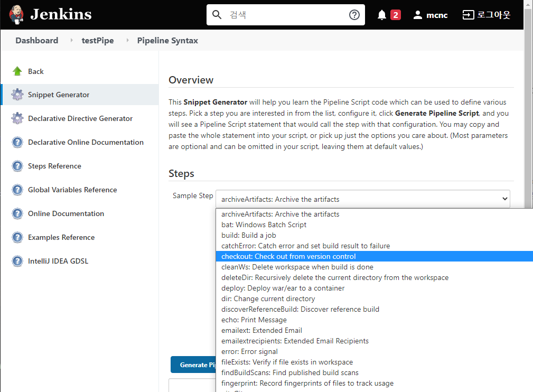Open Global Variables Reference item
This screenshot has height=392, width=533.
(x=72, y=190)
